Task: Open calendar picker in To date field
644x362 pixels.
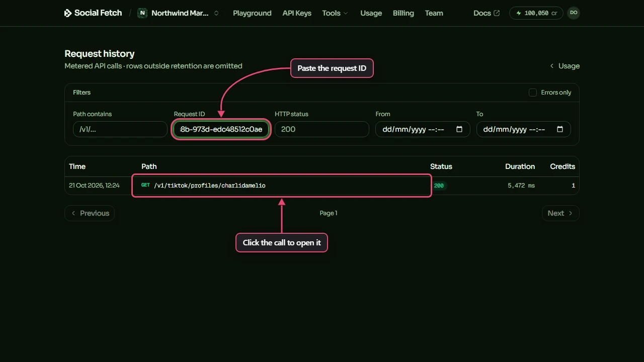Action: tap(560, 129)
